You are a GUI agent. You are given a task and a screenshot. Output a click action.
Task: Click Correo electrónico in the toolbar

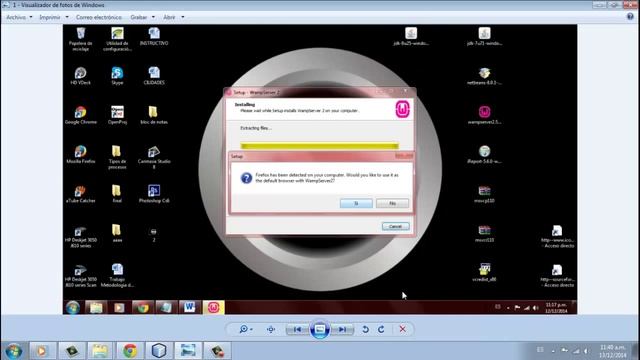(99, 17)
